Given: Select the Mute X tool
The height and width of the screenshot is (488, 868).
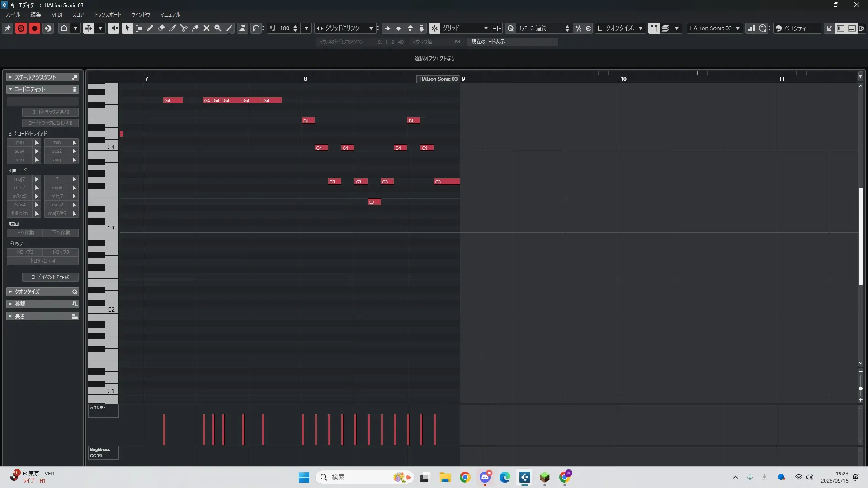Looking at the screenshot, I should pyautogui.click(x=207, y=28).
